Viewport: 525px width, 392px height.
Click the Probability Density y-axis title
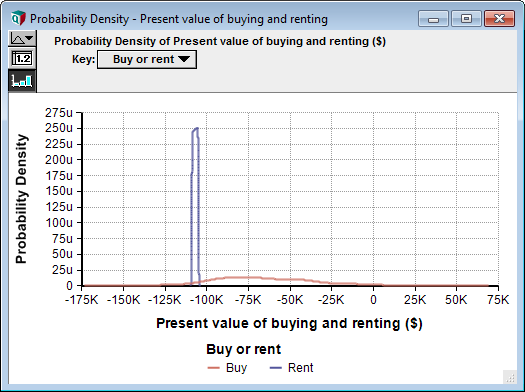(21, 199)
